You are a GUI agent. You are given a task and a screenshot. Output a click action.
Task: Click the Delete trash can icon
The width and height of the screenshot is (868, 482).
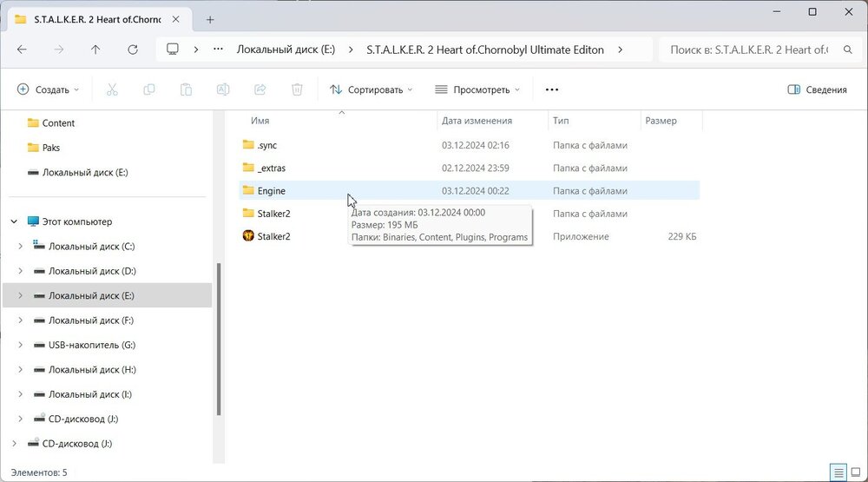click(297, 89)
